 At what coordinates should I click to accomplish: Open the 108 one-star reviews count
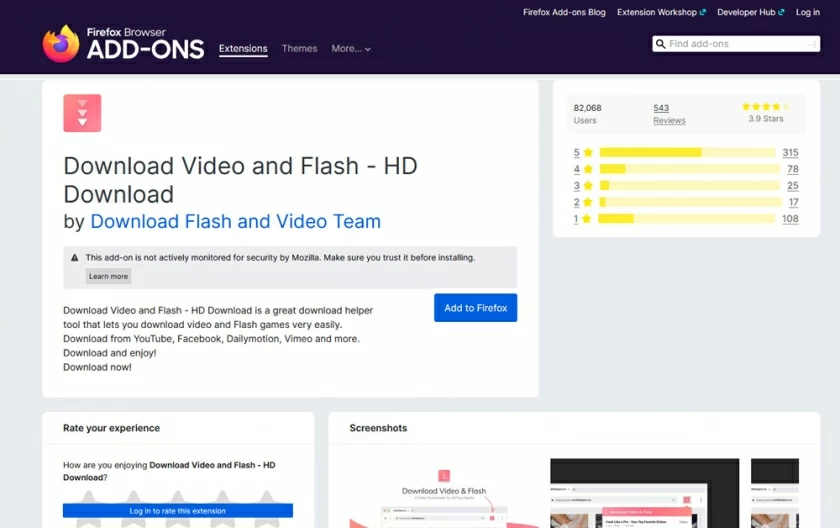coord(790,219)
